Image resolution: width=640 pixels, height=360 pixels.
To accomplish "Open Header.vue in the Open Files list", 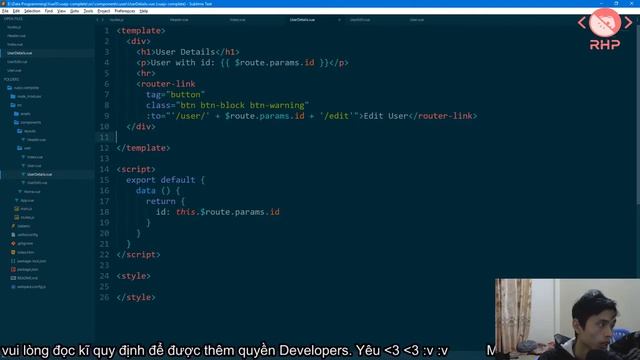I will click(16, 36).
